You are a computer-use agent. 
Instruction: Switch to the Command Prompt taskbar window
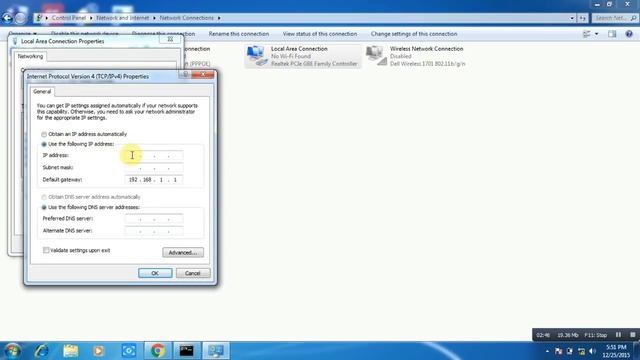click(187, 351)
